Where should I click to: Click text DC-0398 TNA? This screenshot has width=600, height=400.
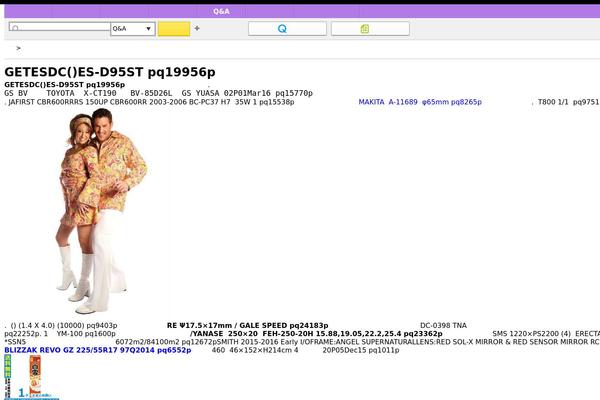click(x=443, y=325)
